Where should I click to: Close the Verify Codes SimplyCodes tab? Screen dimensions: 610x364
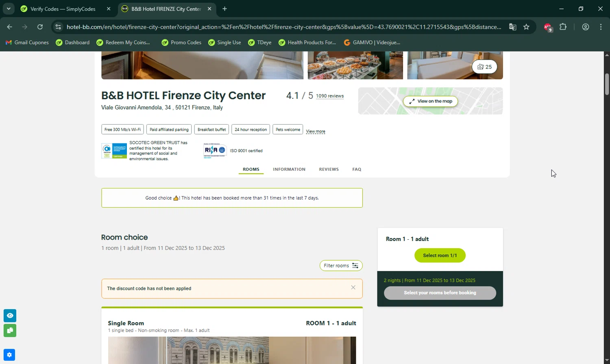(109, 9)
